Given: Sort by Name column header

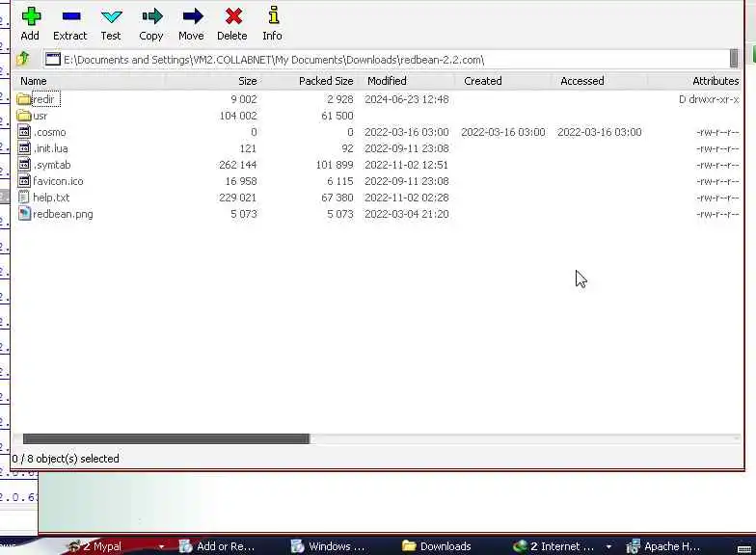Looking at the screenshot, I should point(33,81).
